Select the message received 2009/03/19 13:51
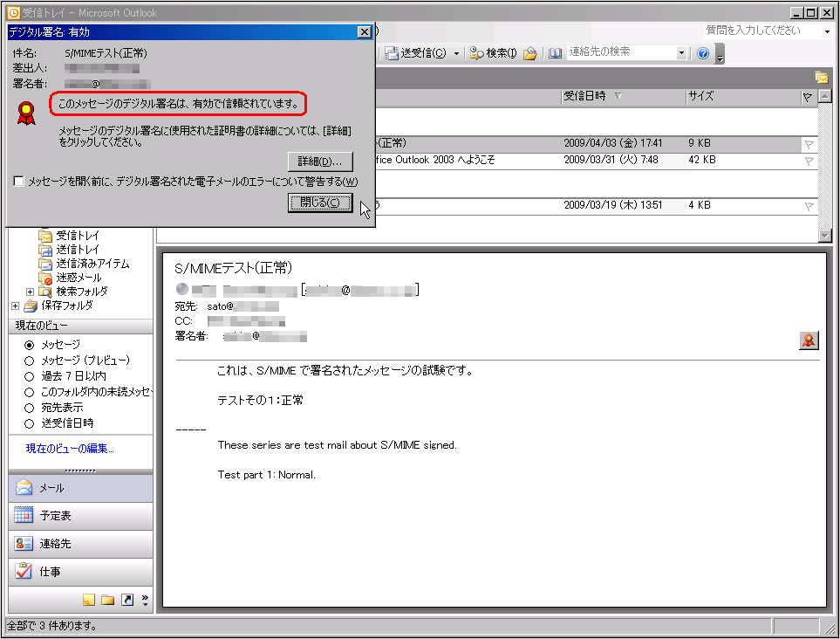This screenshot has height=639, width=840. (x=596, y=206)
